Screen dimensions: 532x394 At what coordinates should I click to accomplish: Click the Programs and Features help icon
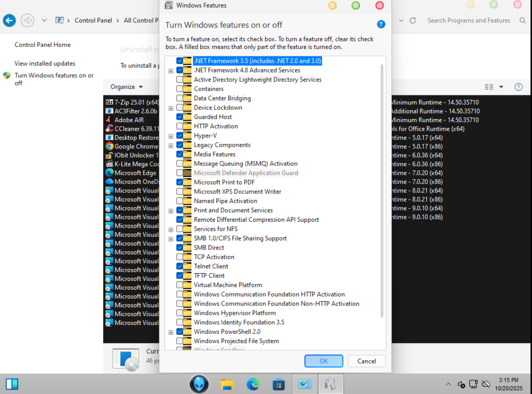518,87
